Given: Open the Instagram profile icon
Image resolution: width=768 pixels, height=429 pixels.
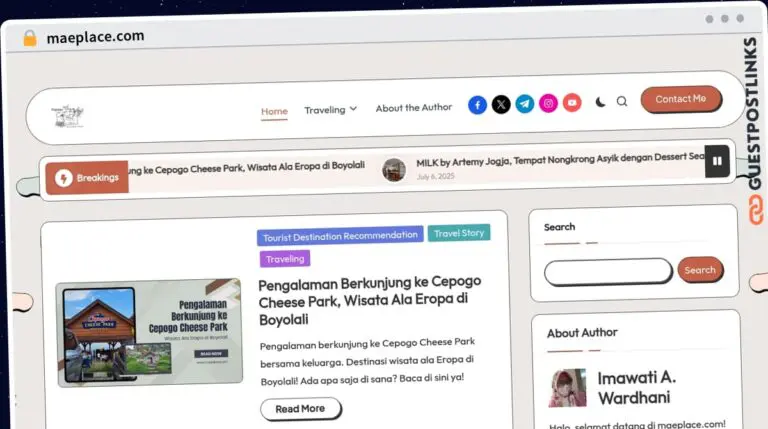Looking at the screenshot, I should pos(548,104).
